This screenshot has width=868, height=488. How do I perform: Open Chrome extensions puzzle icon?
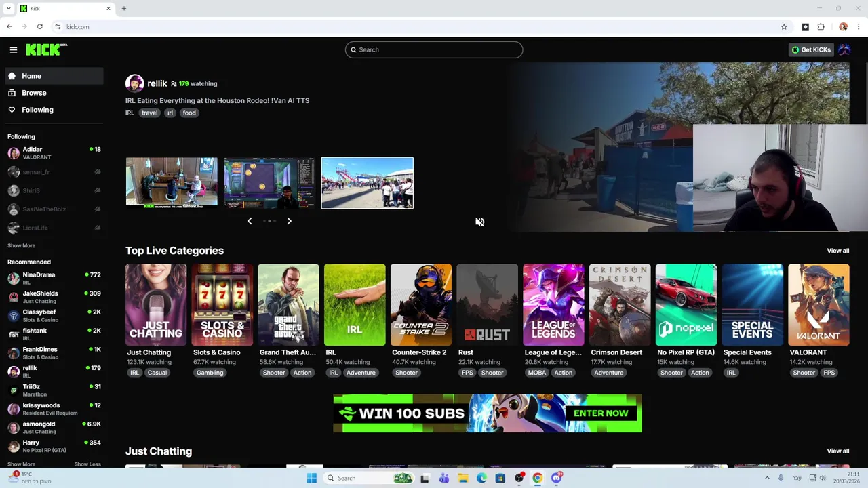click(821, 27)
